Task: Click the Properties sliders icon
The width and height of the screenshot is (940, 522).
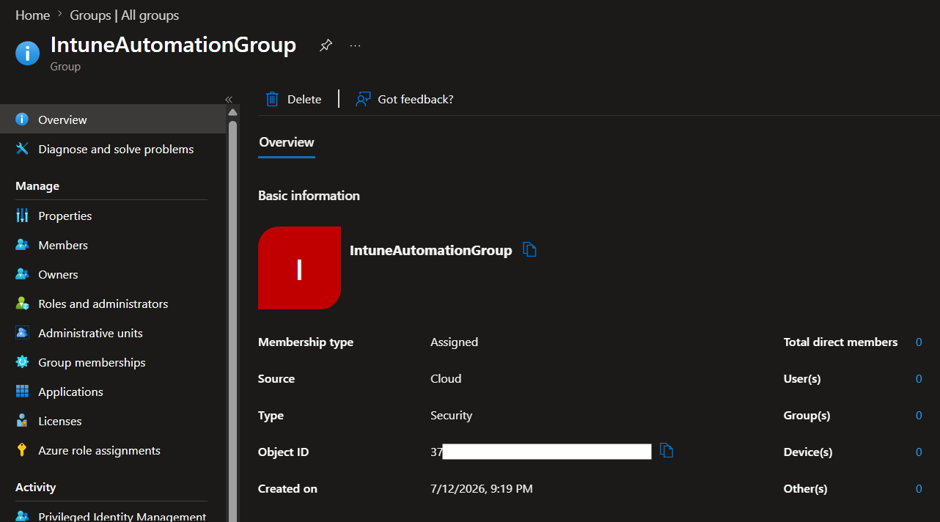Action: 22,215
